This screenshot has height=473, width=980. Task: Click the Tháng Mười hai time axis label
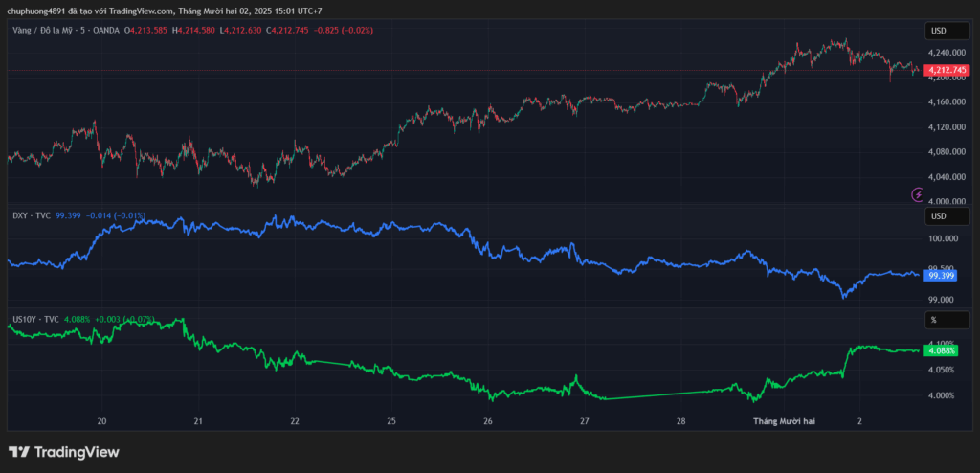(781, 421)
